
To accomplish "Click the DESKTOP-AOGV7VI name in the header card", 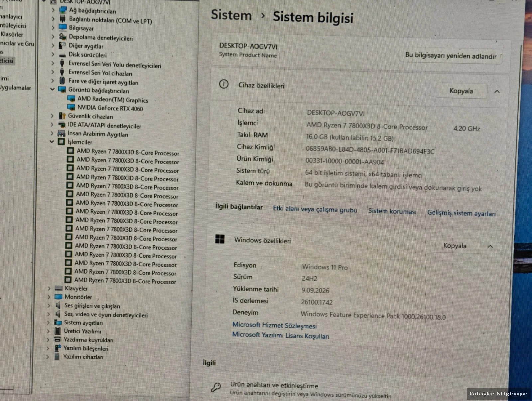I will coord(248,46).
